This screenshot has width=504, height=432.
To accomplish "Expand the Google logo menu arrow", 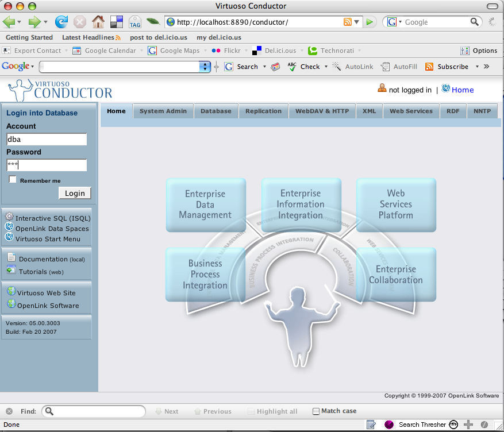I will point(32,67).
